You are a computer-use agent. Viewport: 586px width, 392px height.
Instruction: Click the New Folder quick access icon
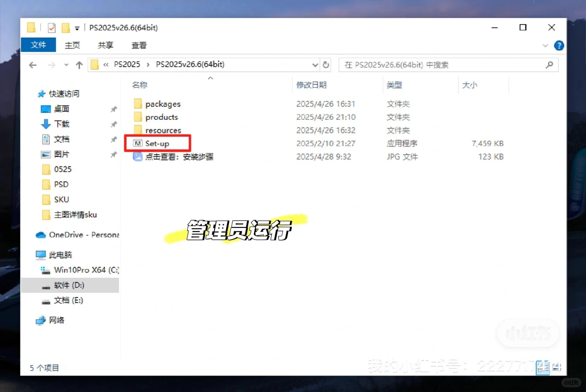click(x=65, y=28)
